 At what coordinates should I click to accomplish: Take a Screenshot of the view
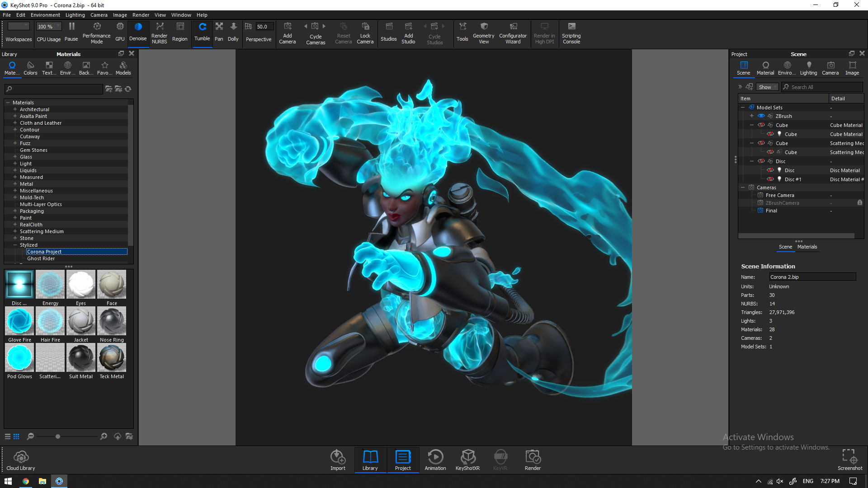[849, 460]
